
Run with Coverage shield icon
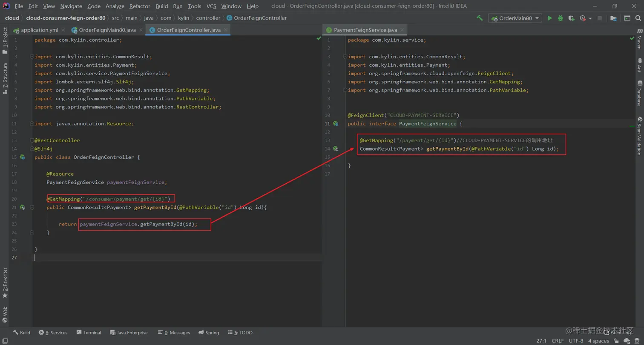pos(572,18)
